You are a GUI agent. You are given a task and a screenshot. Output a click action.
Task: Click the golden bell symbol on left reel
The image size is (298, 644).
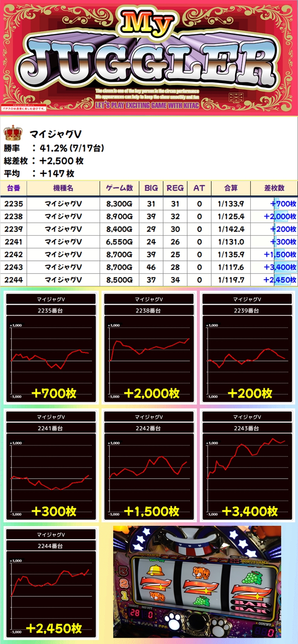(x=155, y=570)
